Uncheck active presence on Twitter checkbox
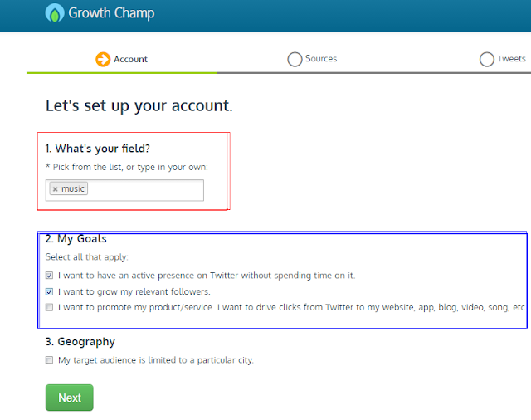The height and width of the screenshot is (420, 531). [x=49, y=276]
